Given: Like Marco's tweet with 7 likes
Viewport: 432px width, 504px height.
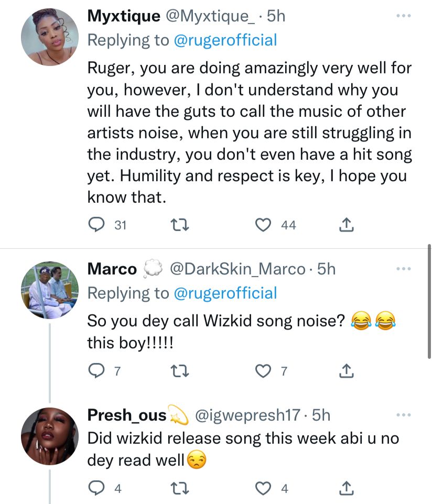Looking at the screenshot, I should [x=263, y=371].
